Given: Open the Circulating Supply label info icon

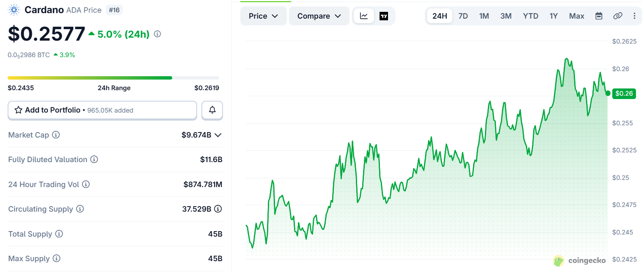Looking at the screenshot, I should click(x=80, y=209).
